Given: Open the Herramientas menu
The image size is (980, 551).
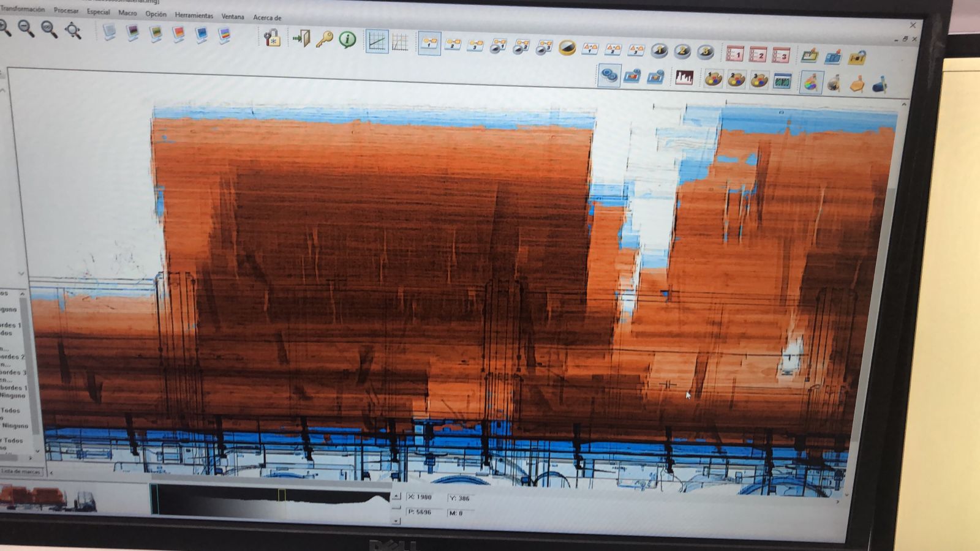Looking at the screenshot, I should 194,15.
